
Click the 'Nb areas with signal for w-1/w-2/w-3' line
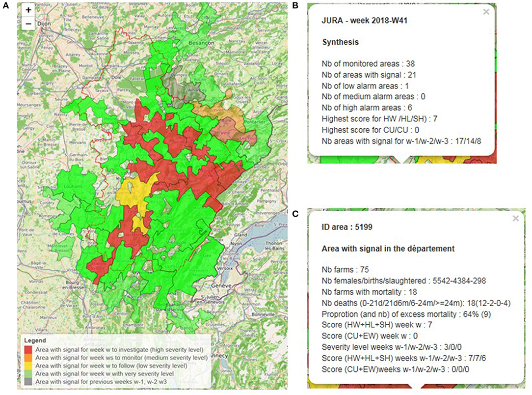[x=401, y=141]
